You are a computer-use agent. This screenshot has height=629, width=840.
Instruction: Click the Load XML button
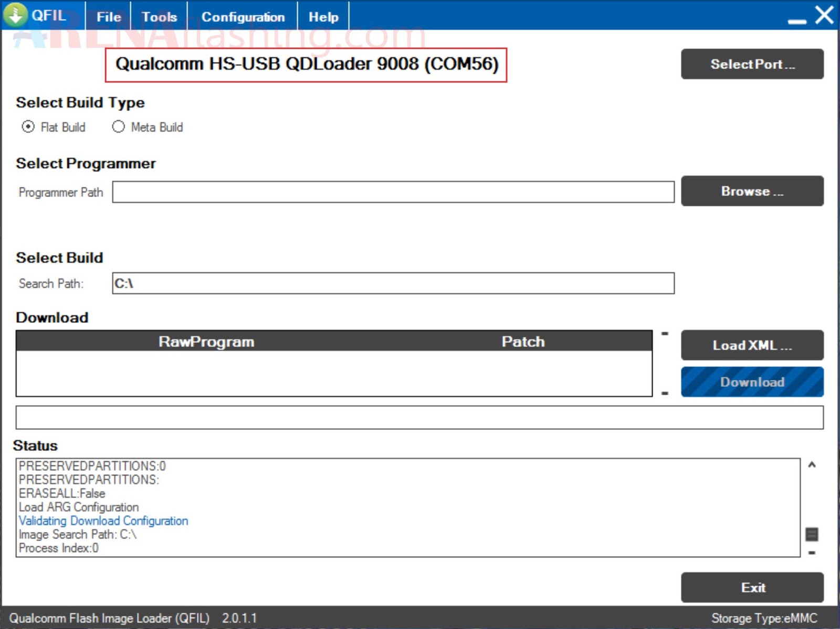[752, 345]
